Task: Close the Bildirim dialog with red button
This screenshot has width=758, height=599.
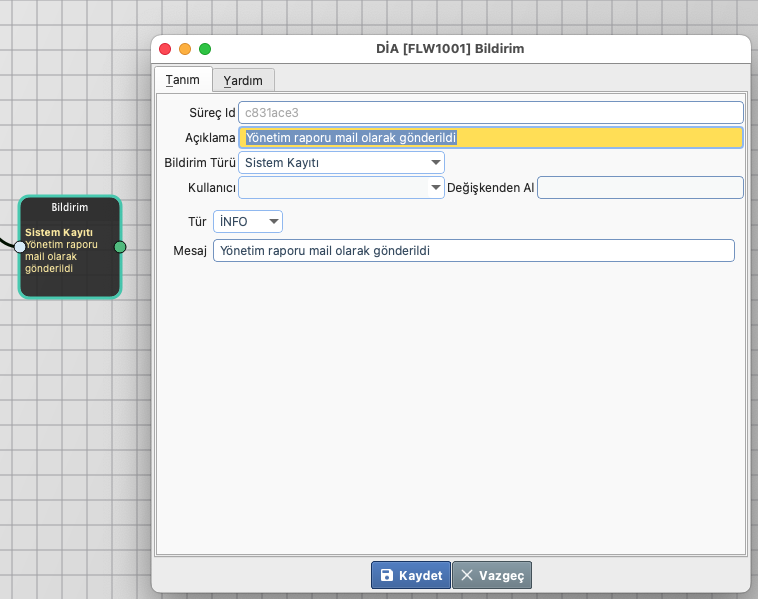Action: pyautogui.click(x=166, y=48)
